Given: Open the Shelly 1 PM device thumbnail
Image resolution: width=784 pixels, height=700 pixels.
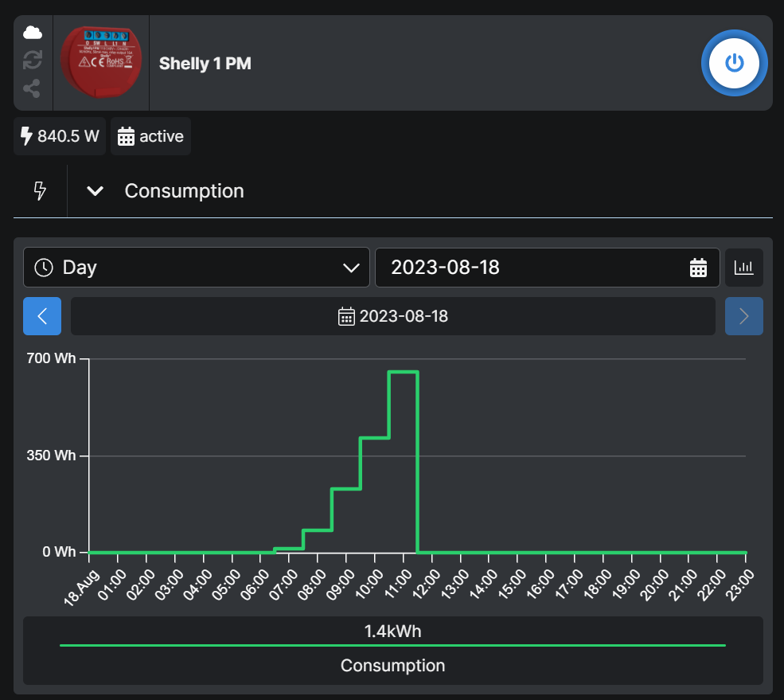Looking at the screenshot, I should click(x=101, y=63).
